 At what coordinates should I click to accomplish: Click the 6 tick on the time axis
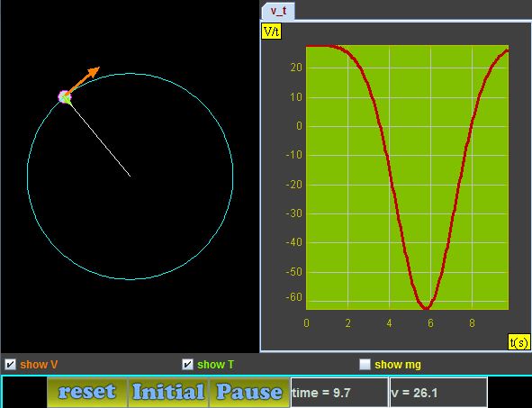[x=430, y=323]
